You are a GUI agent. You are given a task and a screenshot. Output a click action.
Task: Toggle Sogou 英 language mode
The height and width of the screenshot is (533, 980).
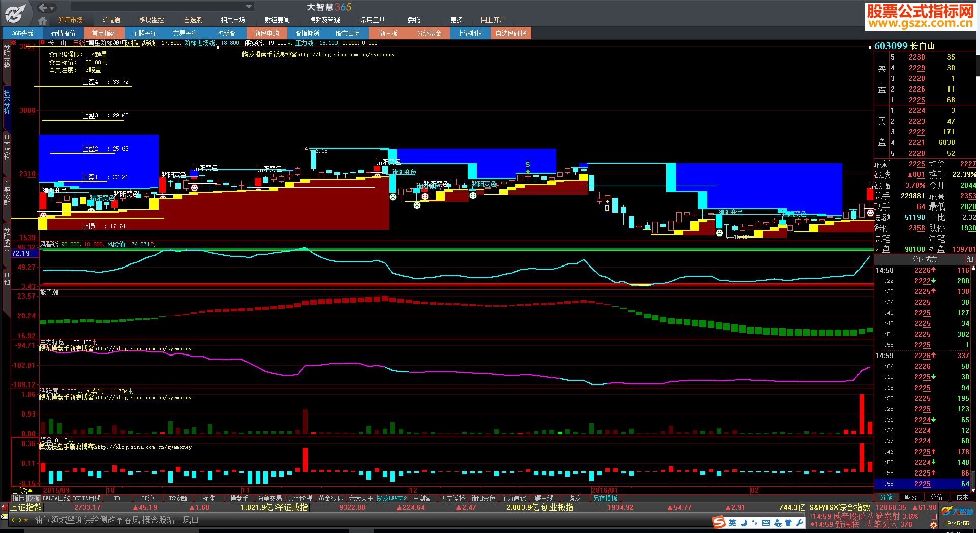732,523
